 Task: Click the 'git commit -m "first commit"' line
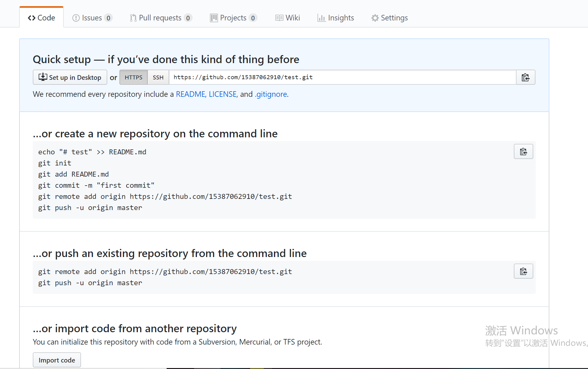click(96, 185)
